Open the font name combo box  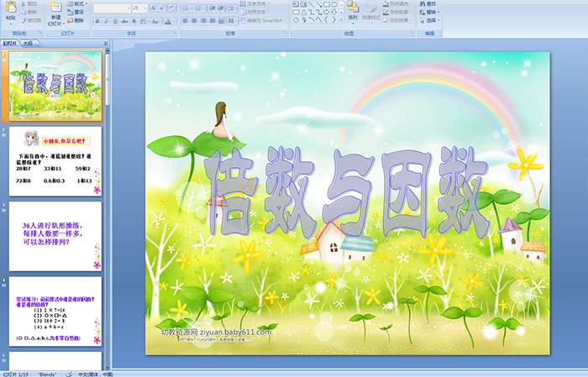tap(112, 8)
